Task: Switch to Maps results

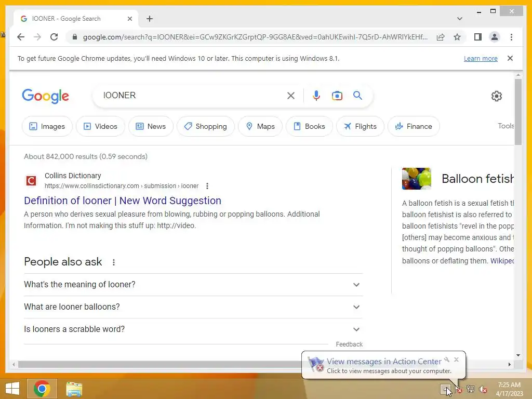Action: click(x=260, y=126)
